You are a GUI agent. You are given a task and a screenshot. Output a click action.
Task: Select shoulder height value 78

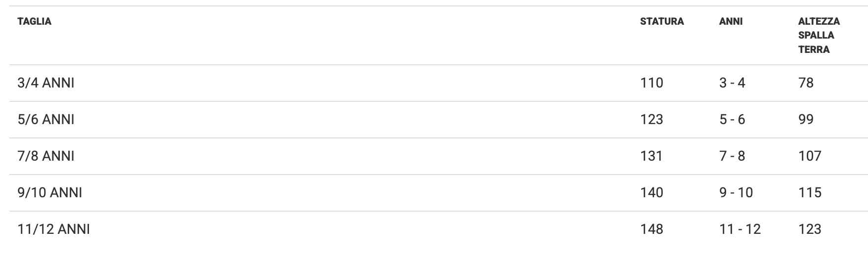[806, 83]
